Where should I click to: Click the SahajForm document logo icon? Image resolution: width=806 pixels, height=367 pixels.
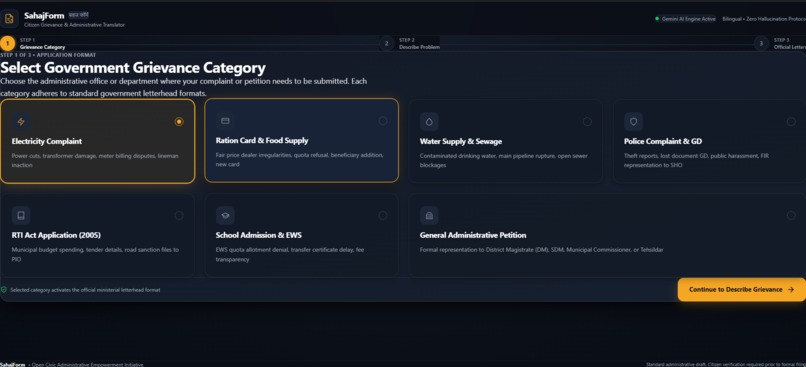point(9,19)
